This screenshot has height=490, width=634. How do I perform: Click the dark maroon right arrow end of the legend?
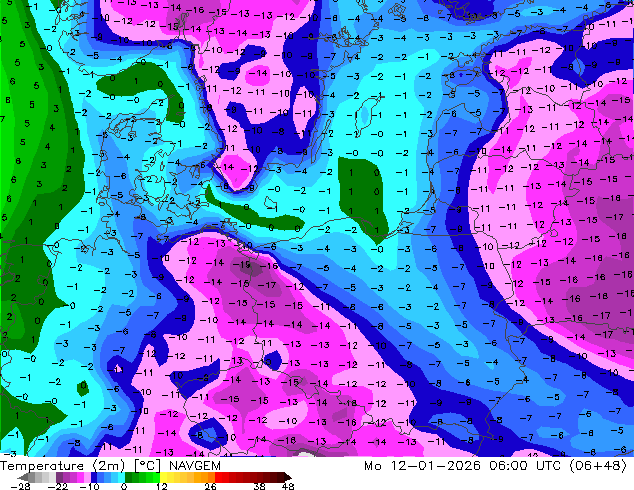click(288, 477)
